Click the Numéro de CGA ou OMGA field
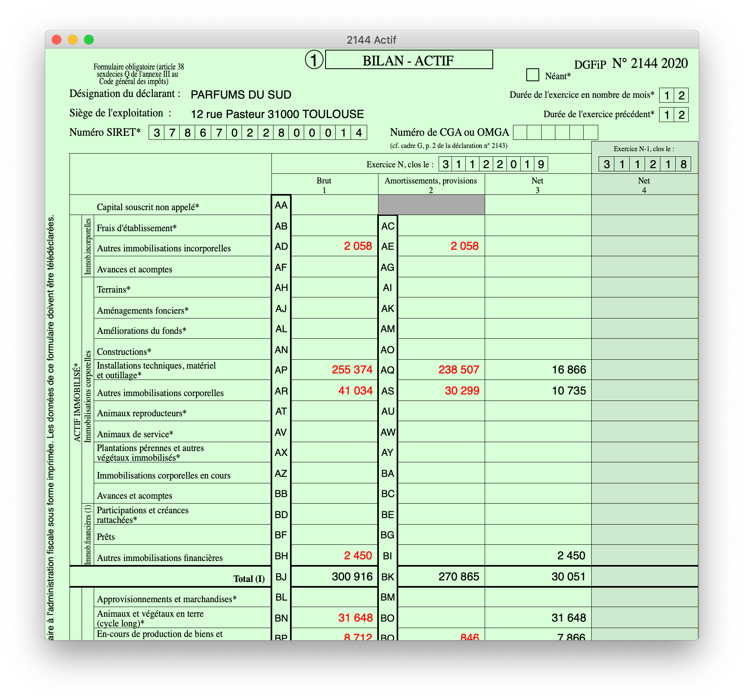 555,133
